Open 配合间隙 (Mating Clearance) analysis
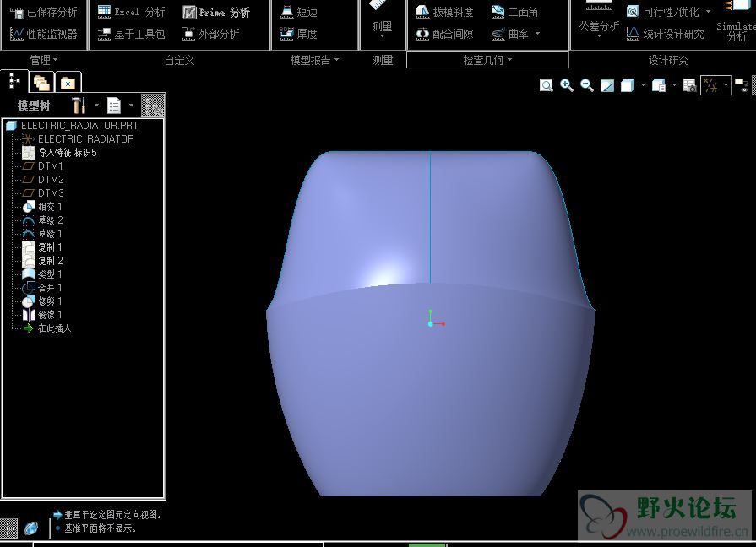The image size is (756, 547). click(x=444, y=34)
